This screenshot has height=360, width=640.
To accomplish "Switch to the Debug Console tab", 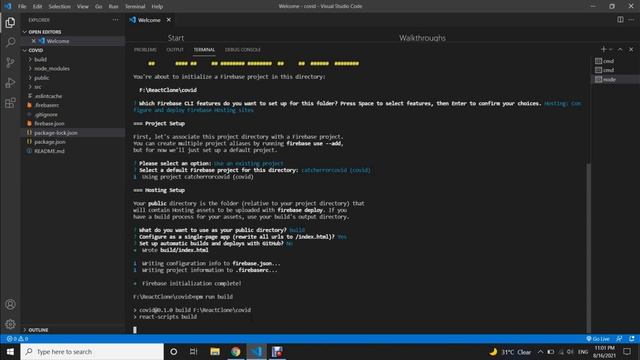I will pyautogui.click(x=242, y=50).
